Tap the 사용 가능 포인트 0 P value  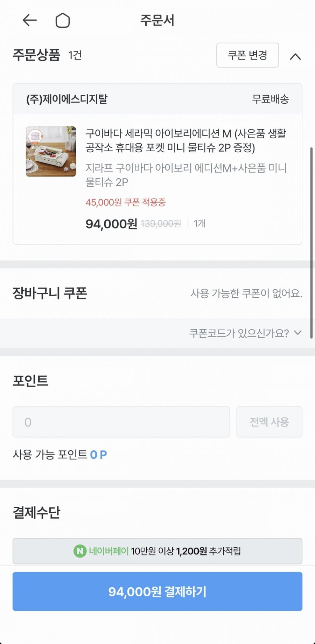click(98, 455)
